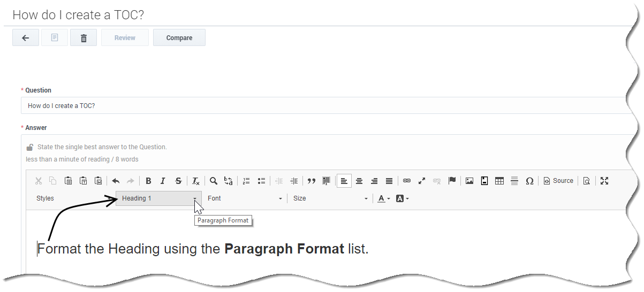The width and height of the screenshot is (644, 292).
Task: Click the trash delete icon
Action: point(84,38)
